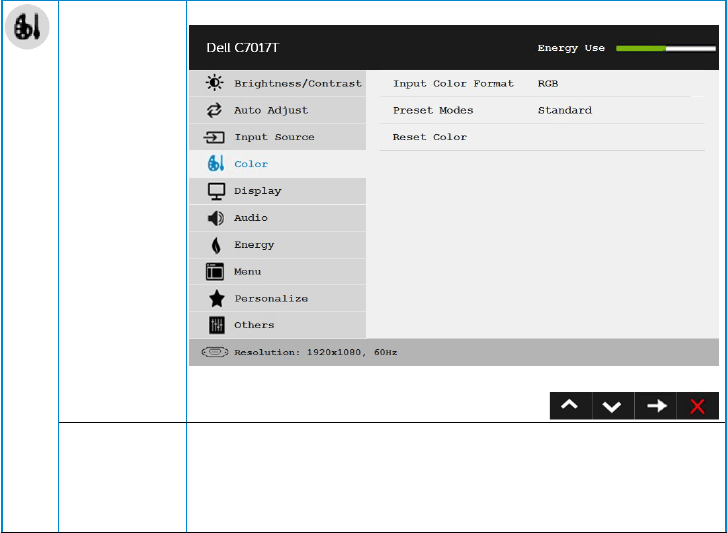Click the Brightness/Contrast sun icon
Image resolution: width=727 pixels, height=533 pixels.
(214, 83)
